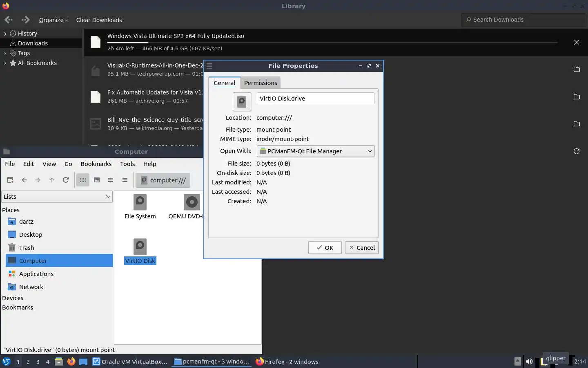This screenshot has width=588, height=368.
Task: Click the qlipper clipboard tray icon
Action: [x=543, y=361]
